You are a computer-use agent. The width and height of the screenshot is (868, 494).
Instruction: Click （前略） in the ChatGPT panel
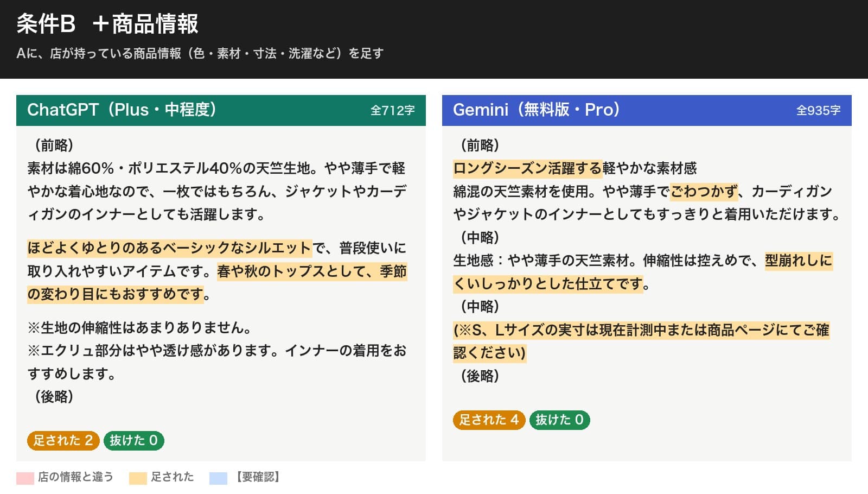(x=54, y=145)
